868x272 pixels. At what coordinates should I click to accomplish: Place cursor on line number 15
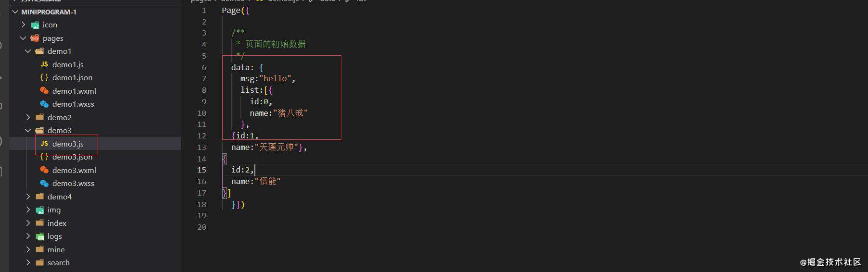click(201, 170)
